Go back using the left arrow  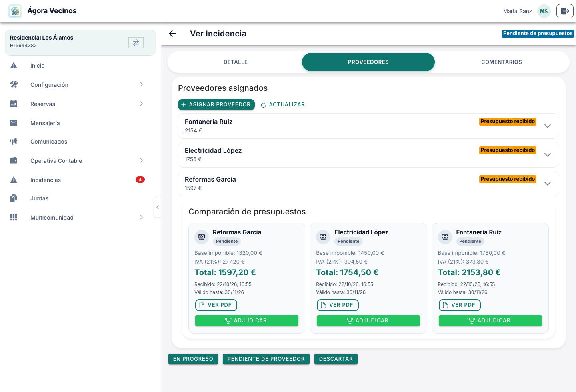(x=172, y=34)
